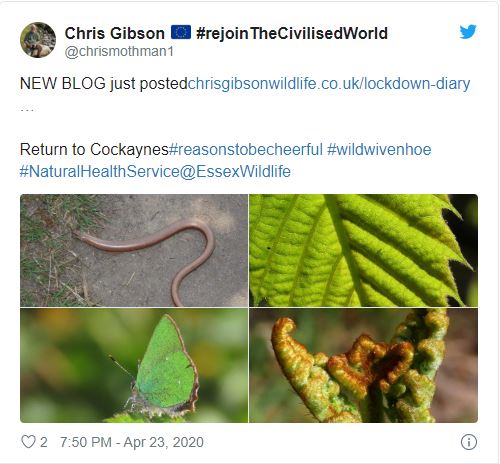Open the green leaf photo
500x464 pixels.
pos(363,250)
